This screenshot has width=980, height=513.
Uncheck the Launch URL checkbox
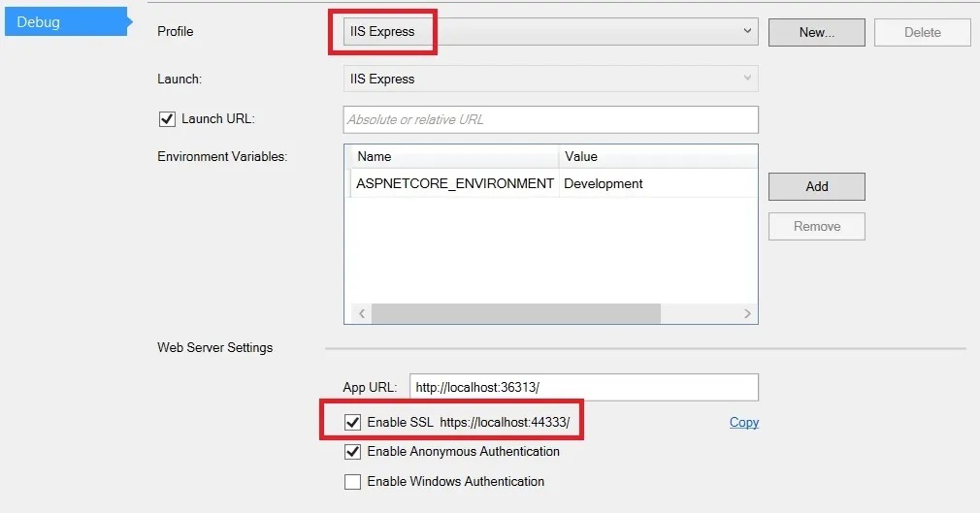(166, 119)
